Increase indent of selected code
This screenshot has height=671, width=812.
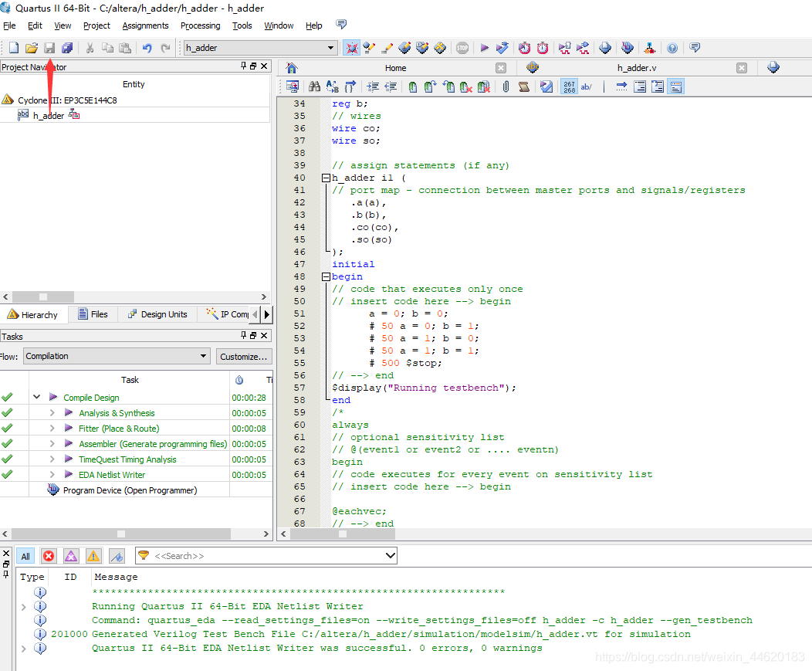(x=373, y=86)
